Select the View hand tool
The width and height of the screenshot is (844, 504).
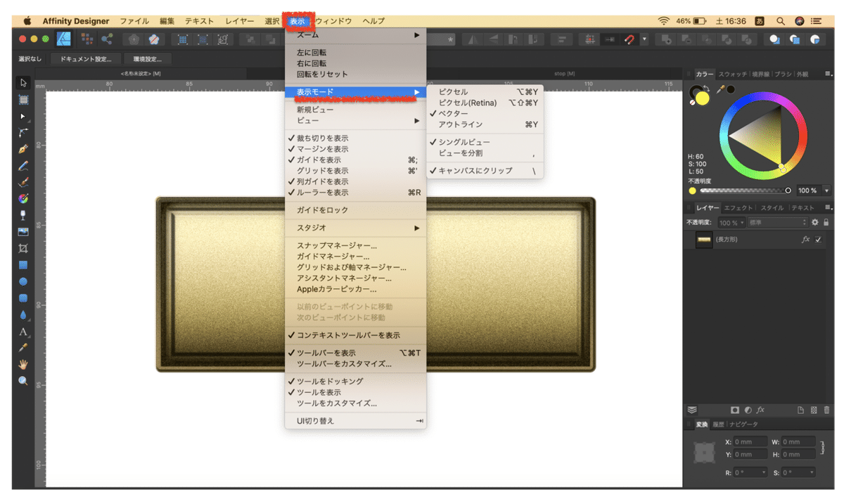pyautogui.click(x=23, y=364)
